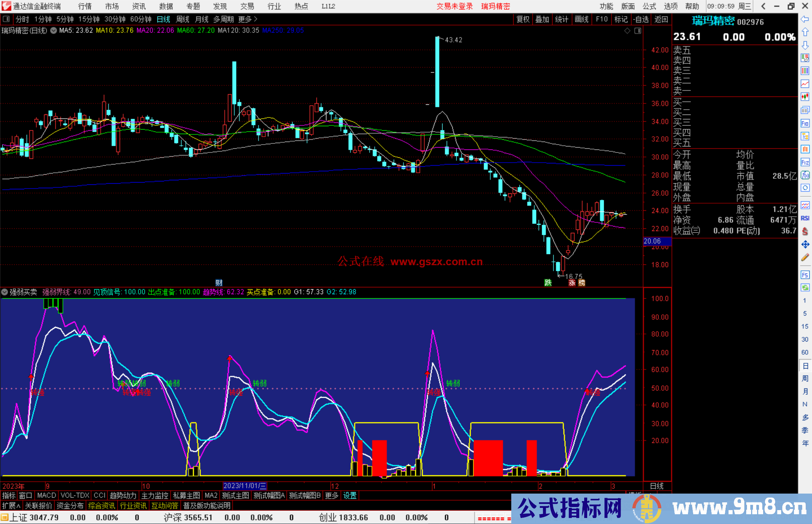The width and height of the screenshot is (812, 524).
Task: Click the 交易未登录 login link
Action: click(x=454, y=6)
